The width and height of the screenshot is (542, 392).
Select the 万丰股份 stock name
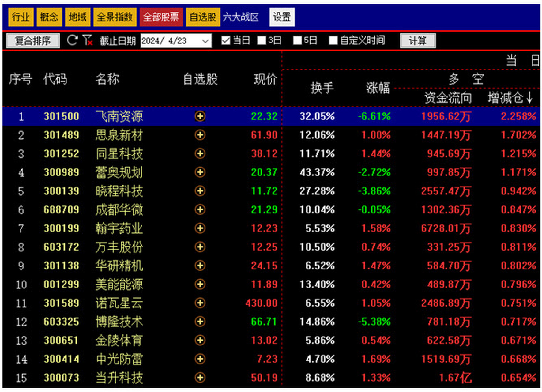[x=119, y=247]
